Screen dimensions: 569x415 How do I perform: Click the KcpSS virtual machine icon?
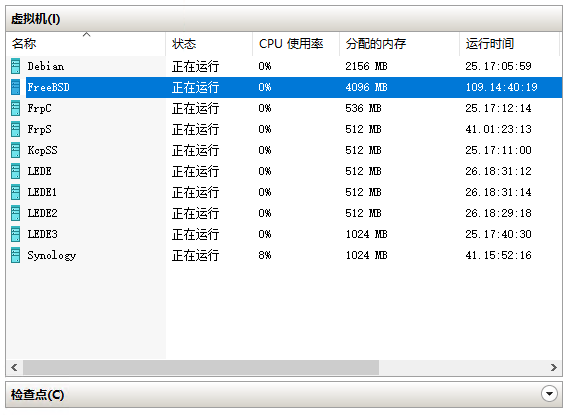[x=16, y=150]
